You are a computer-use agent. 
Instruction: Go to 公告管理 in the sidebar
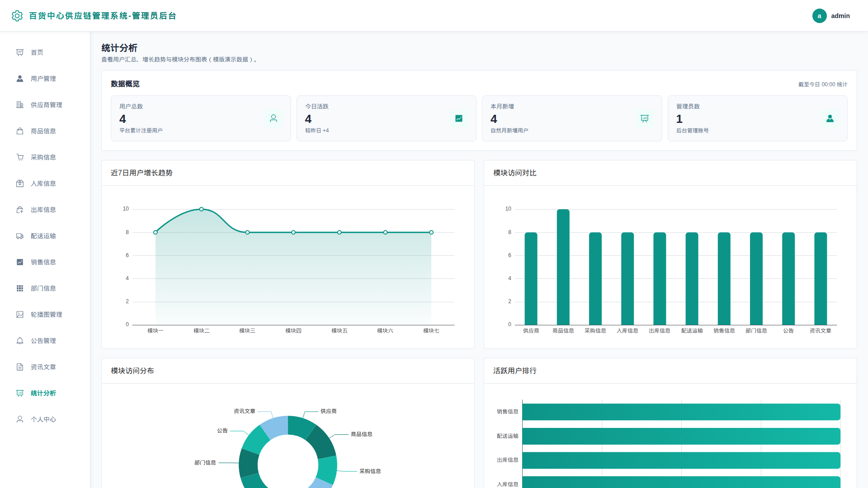pos(45,341)
